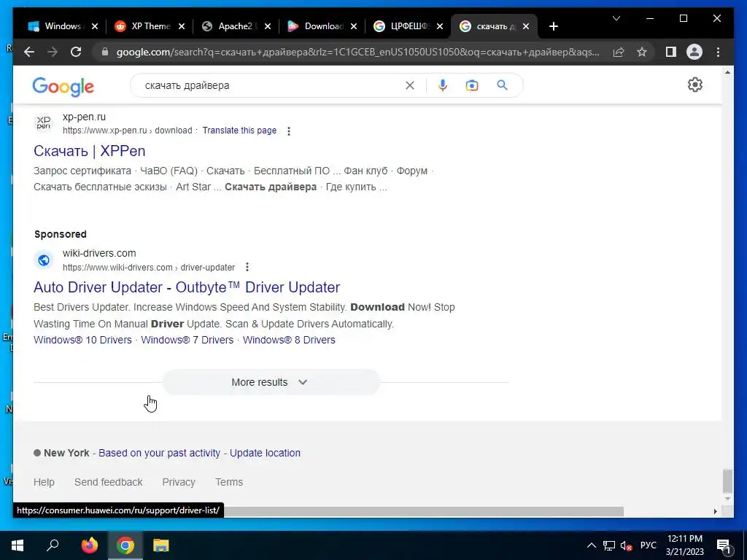Click the Chrome taskbar button
This screenshot has height=560, width=747.
[x=125, y=545]
